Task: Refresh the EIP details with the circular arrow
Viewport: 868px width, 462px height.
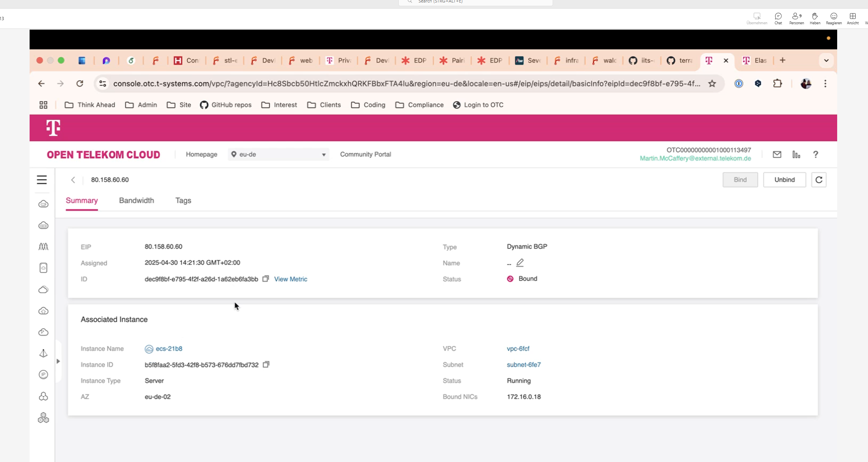Action: tap(819, 180)
